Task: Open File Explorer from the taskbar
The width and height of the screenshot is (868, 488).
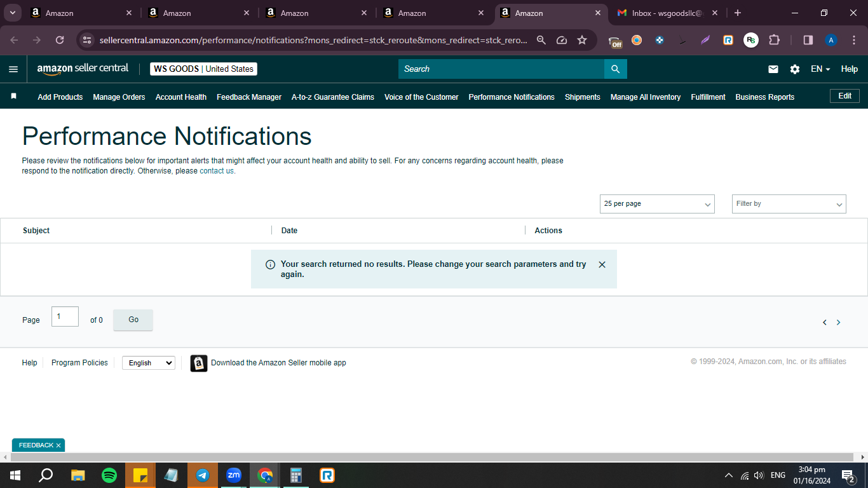Action: click(x=78, y=475)
